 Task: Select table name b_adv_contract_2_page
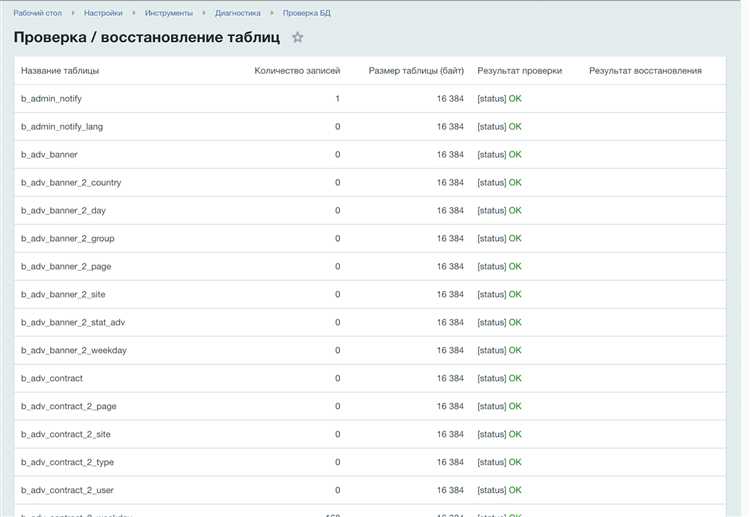[x=68, y=407]
